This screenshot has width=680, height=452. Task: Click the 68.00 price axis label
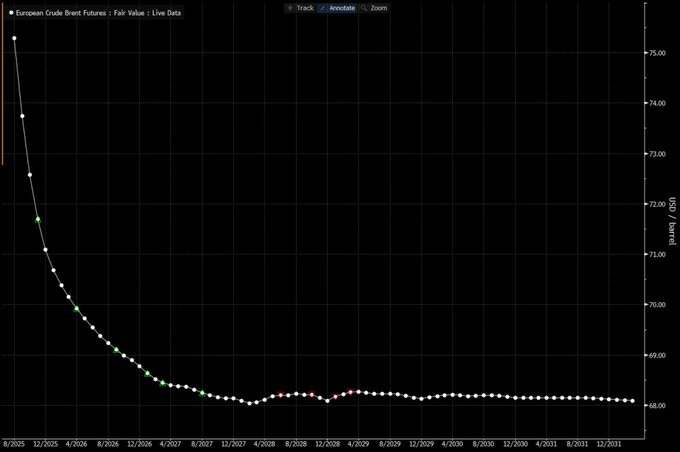coord(657,406)
